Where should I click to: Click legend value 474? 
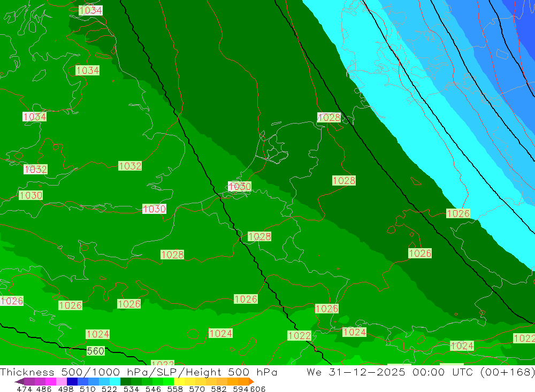tap(24, 389)
